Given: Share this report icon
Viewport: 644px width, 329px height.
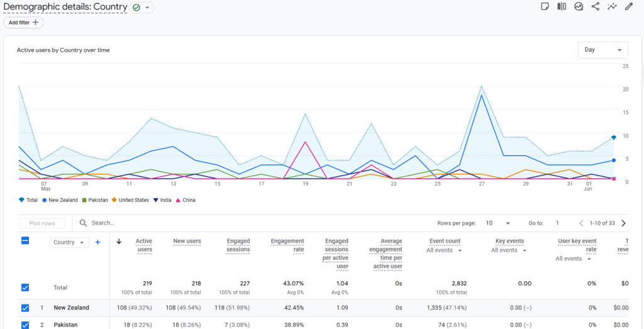Looking at the screenshot, I should tap(595, 6).
